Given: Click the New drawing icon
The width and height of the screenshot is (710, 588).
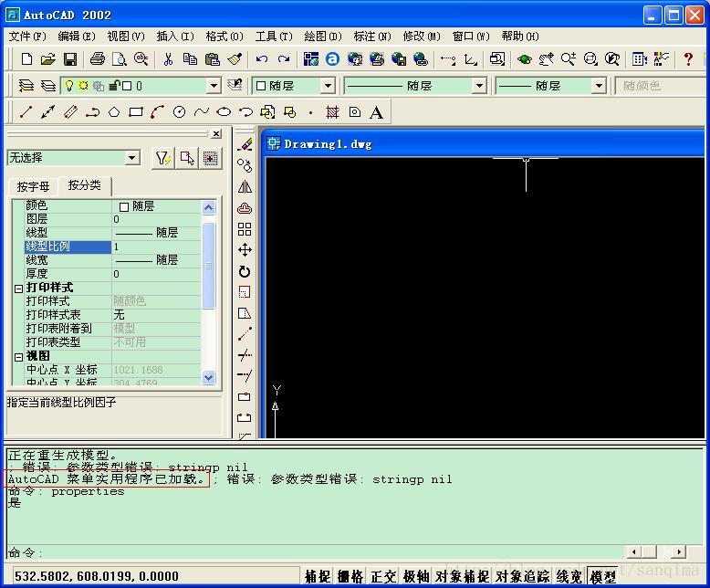Looking at the screenshot, I should click(27, 58).
